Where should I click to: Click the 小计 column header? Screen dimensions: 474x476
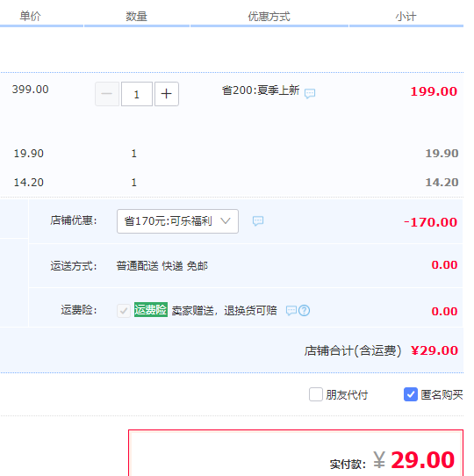coord(406,16)
